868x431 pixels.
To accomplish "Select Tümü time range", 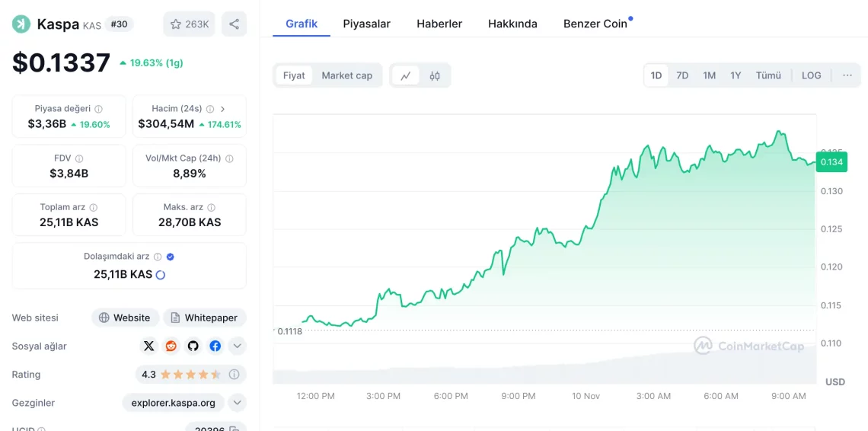I will click(768, 75).
